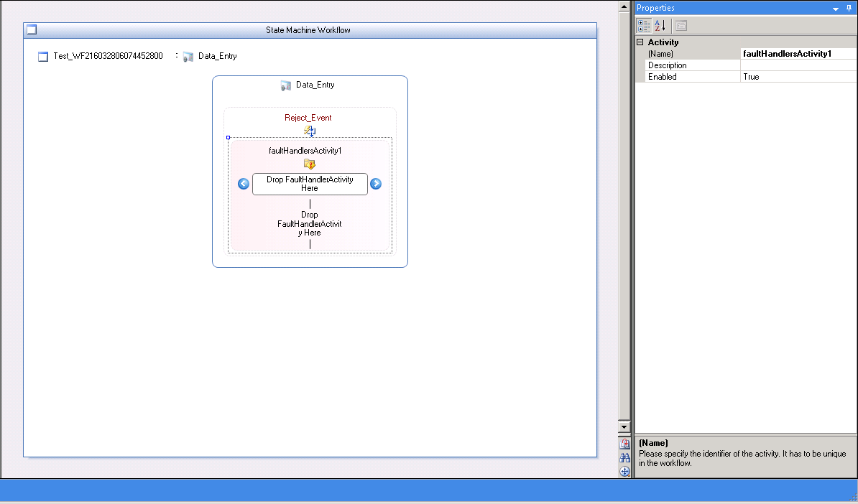Image resolution: width=858 pixels, height=504 pixels.
Task: Sort properties alphabetically with A-Z button
Action: tap(660, 26)
